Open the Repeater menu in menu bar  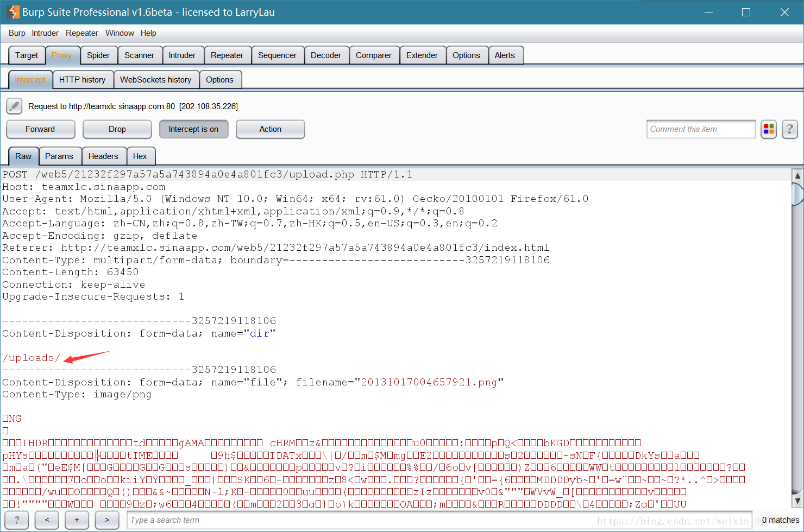(82, 33)
